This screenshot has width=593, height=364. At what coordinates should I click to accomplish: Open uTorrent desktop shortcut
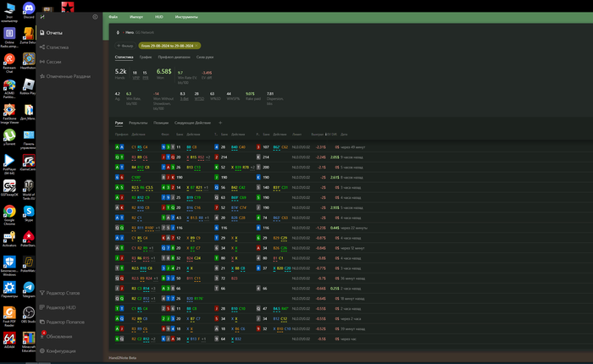[x=9, y=137]
